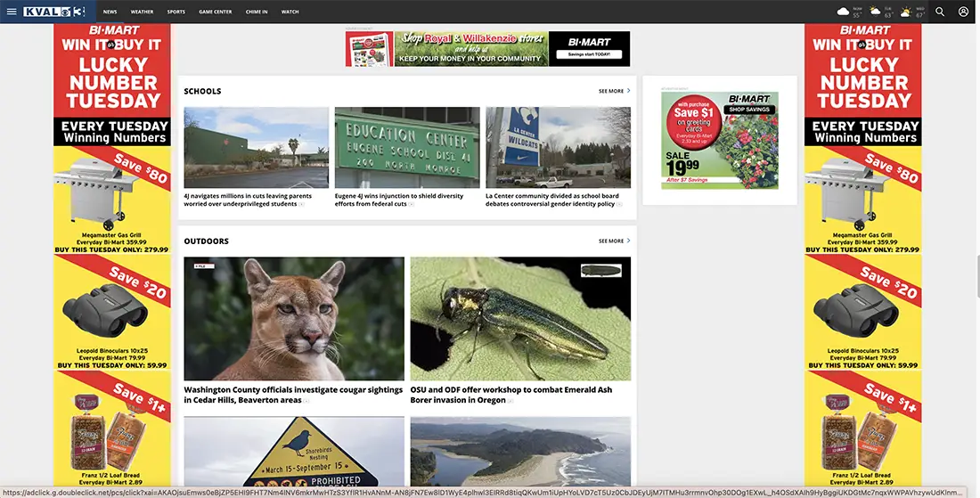Go to the KVAL 13 home logo

tap(53, 12)
